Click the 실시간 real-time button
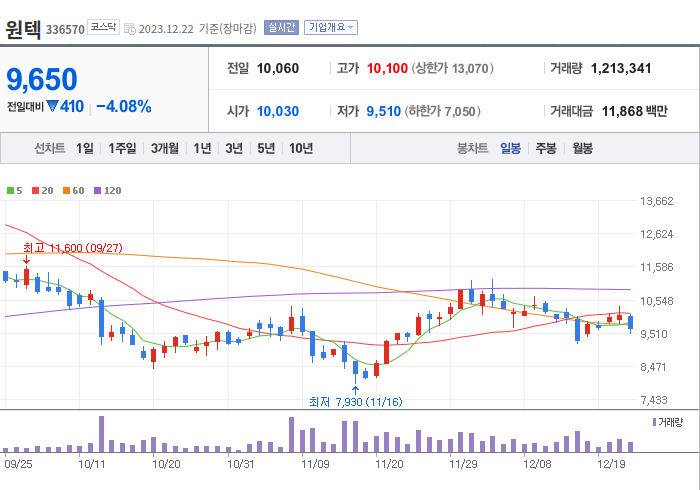The width and height of the screenshot is (700, 490). click(x=281, y=28)
